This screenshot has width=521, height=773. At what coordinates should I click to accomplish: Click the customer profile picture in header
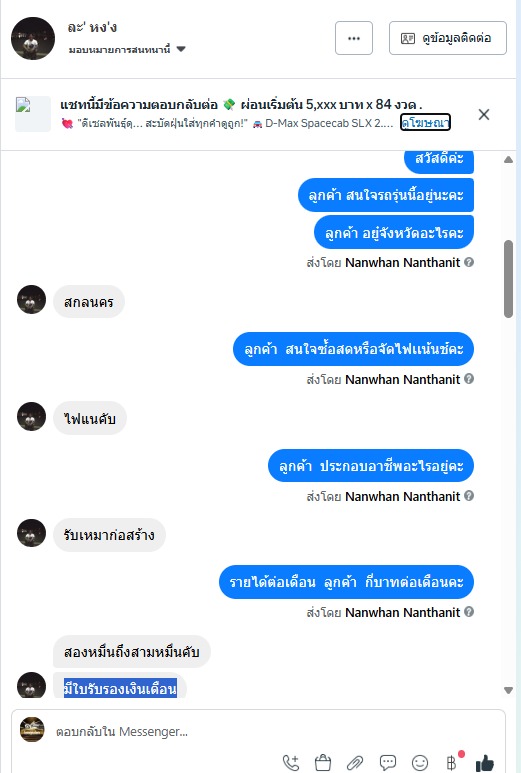[33, 38]
